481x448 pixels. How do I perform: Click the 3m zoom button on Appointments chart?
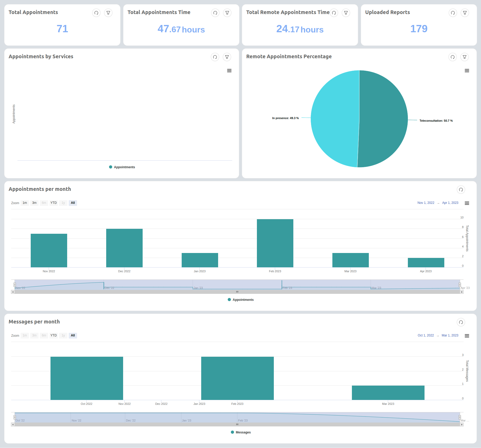coord(34,203)
